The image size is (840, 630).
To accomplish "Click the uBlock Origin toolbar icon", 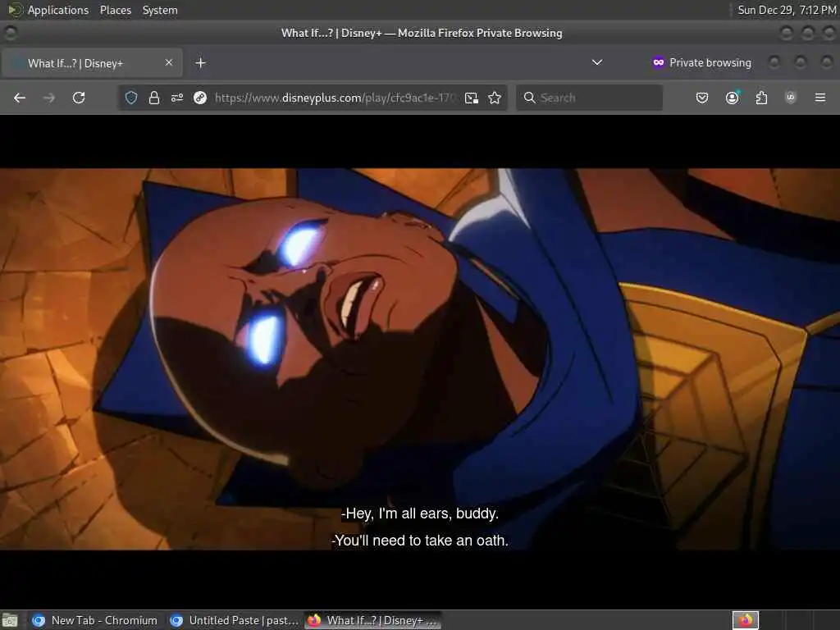I will coord(790,98).
